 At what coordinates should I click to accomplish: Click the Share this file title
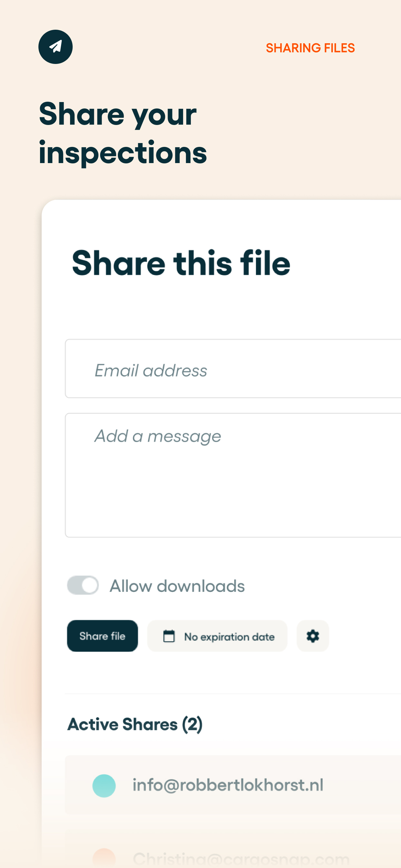[181, 263]
